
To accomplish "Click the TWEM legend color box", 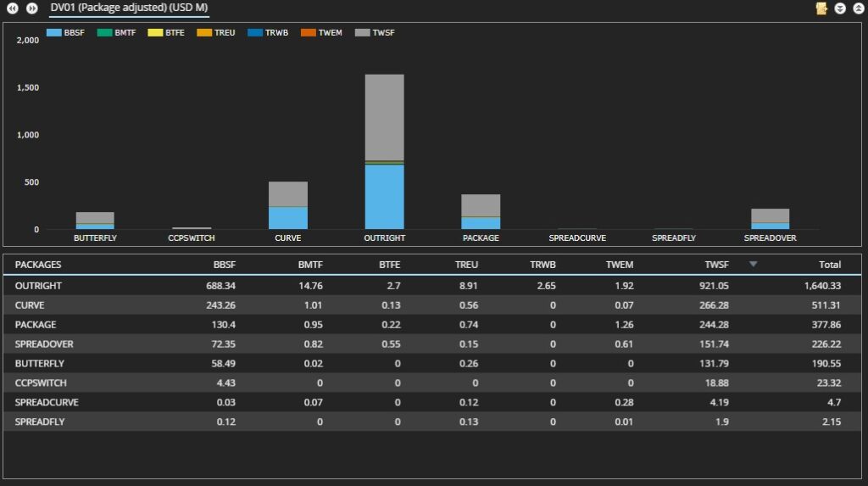I will [306, 33].
